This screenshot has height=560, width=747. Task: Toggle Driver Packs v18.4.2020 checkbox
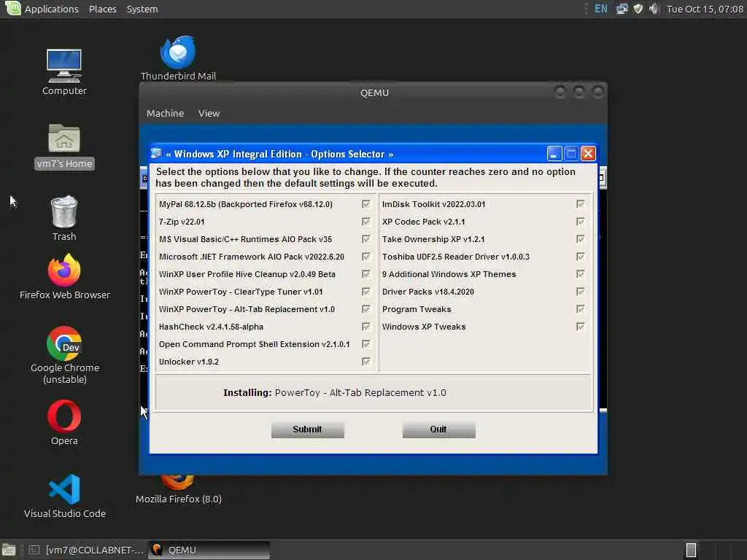pos(580,292)
